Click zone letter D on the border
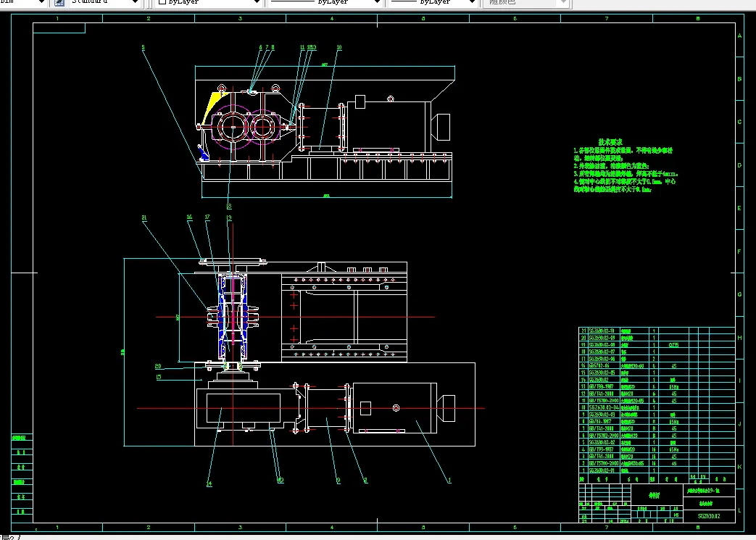This screenshot has height=540, width=756. coord(739,165)
